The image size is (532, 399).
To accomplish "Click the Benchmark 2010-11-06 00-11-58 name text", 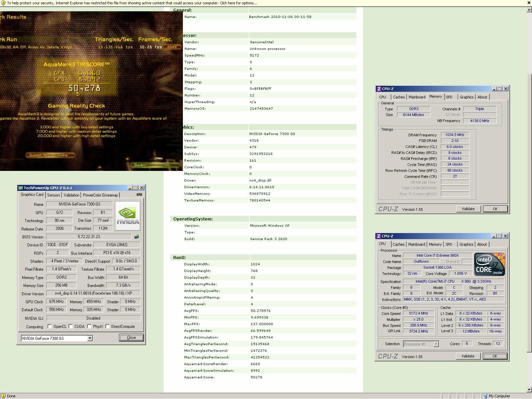I will click(x=280, y=17).
